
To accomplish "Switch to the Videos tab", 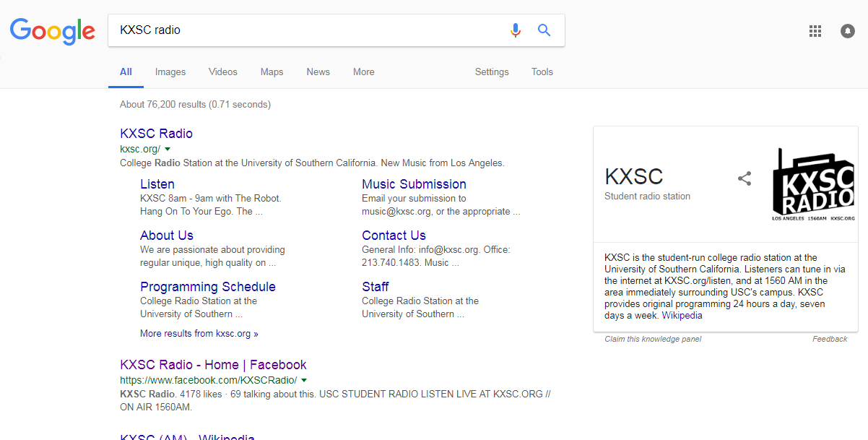I will (x=223, y=72).
